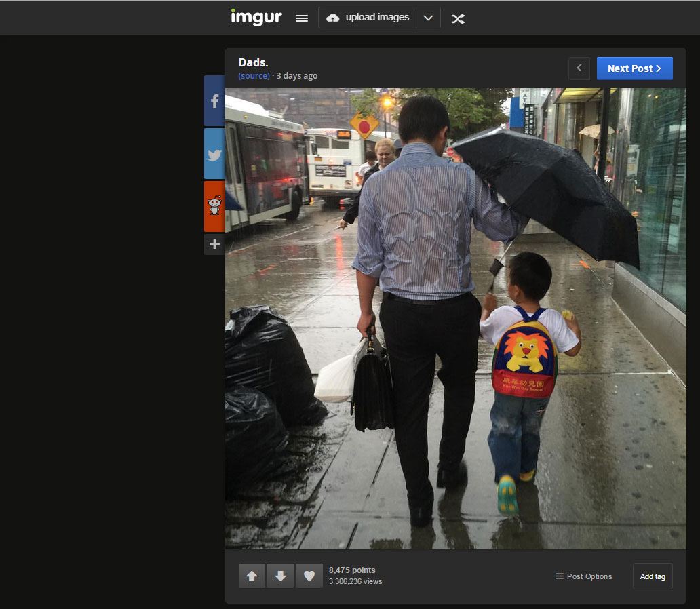
Task: Share the post to Facebook
Action: (214, 101)
